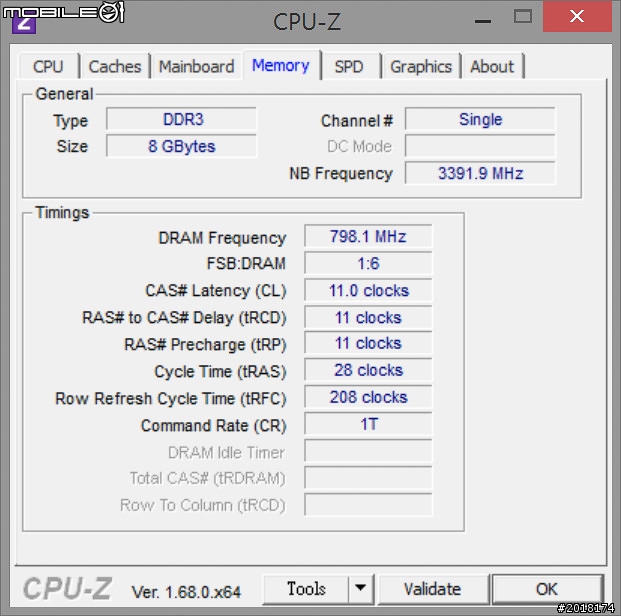This screenshot has width=621, height=616.
Task: Switch to the CPU tab
Action: point(49,66)
